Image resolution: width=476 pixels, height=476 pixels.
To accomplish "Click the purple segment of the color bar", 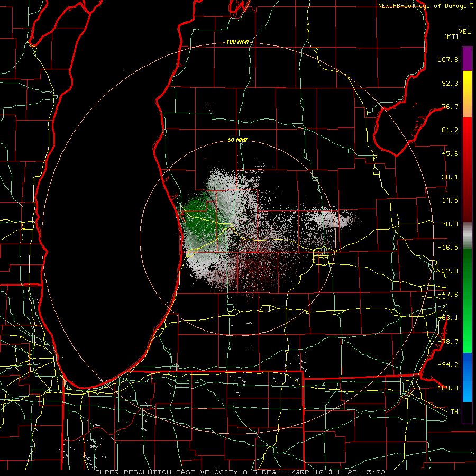I will 467,59.
